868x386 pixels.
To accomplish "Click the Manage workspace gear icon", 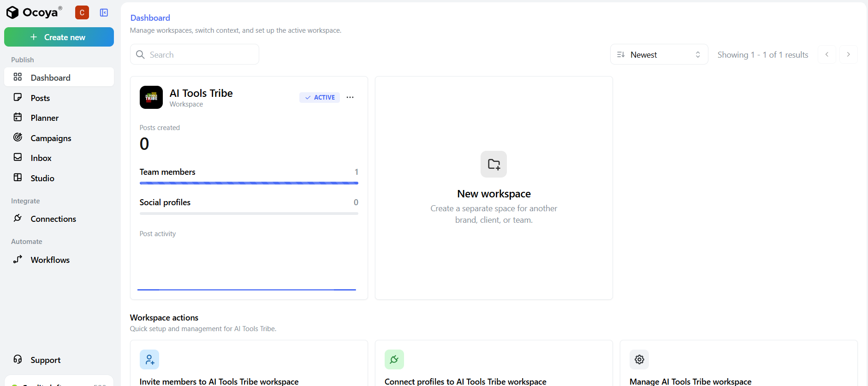I will (639, 359).
